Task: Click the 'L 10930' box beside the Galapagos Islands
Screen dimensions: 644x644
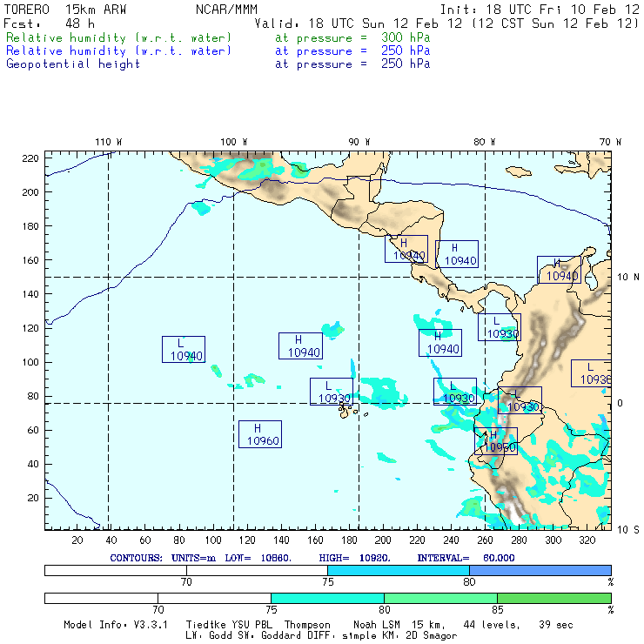Action: tap(332, 392)
